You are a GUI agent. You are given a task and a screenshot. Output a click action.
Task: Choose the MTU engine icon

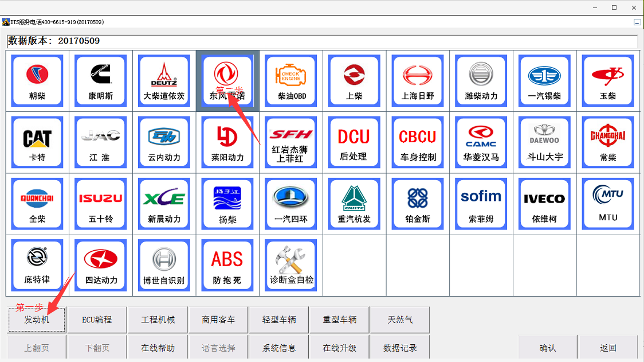[608, 204]
